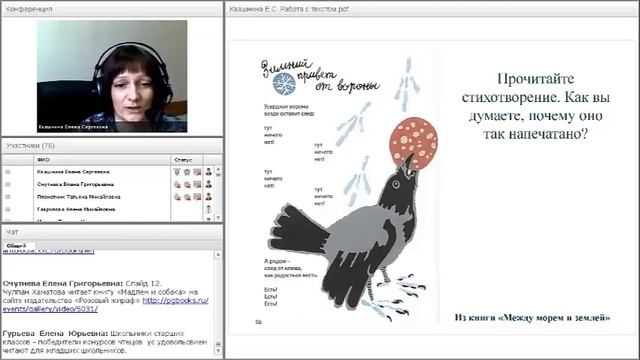Click the row handle icon left of Алена Михайловна
This screenshot has height=360, width=640.
coord(8,209)
